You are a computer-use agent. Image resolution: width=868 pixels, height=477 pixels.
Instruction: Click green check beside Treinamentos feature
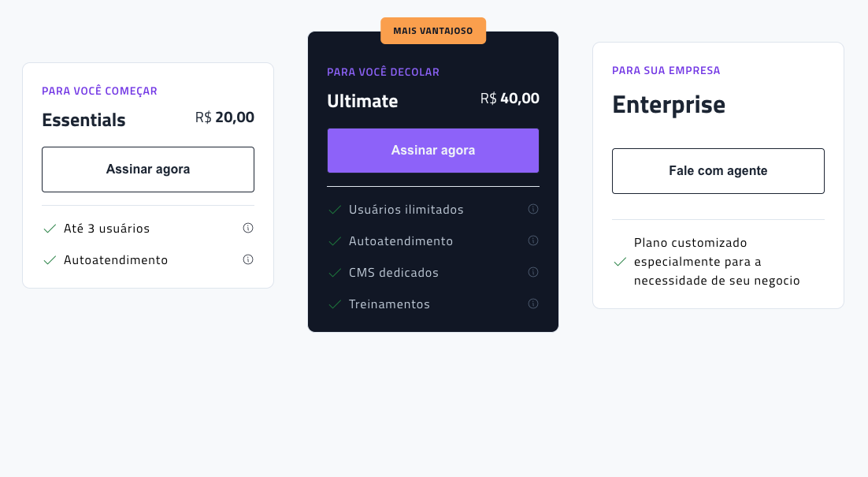[x=334, y=304]
